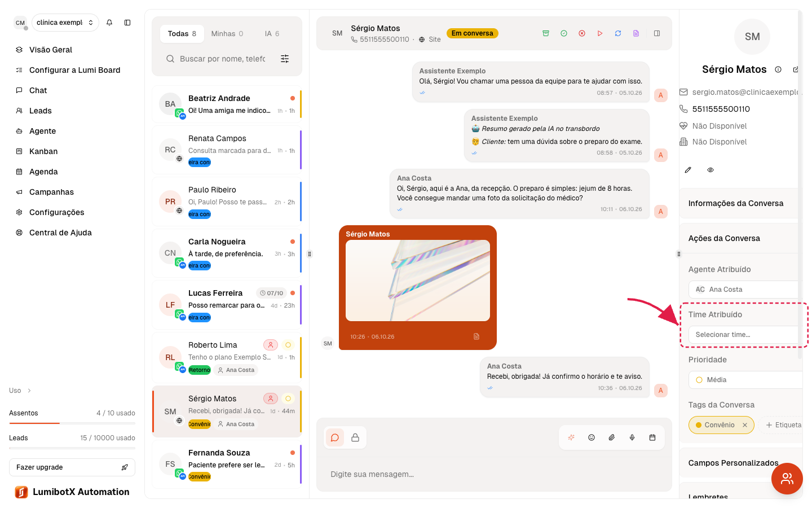
Task: Schedule a message with the calendar icon
Action: click(x=652, y=437)
